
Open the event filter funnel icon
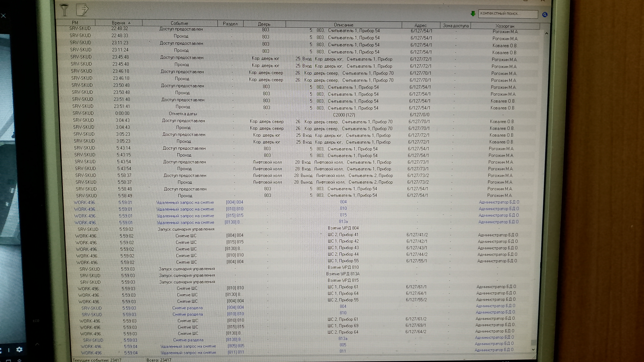click(65, 10)
